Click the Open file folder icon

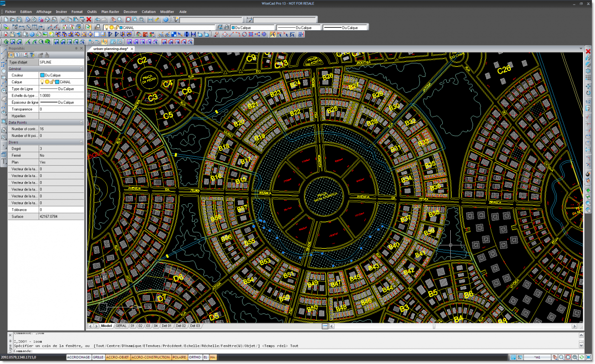tap(12, 19)
